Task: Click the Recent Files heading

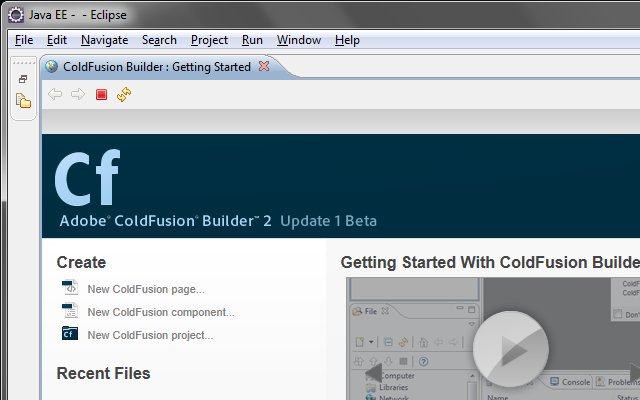Action: [103, 373]
